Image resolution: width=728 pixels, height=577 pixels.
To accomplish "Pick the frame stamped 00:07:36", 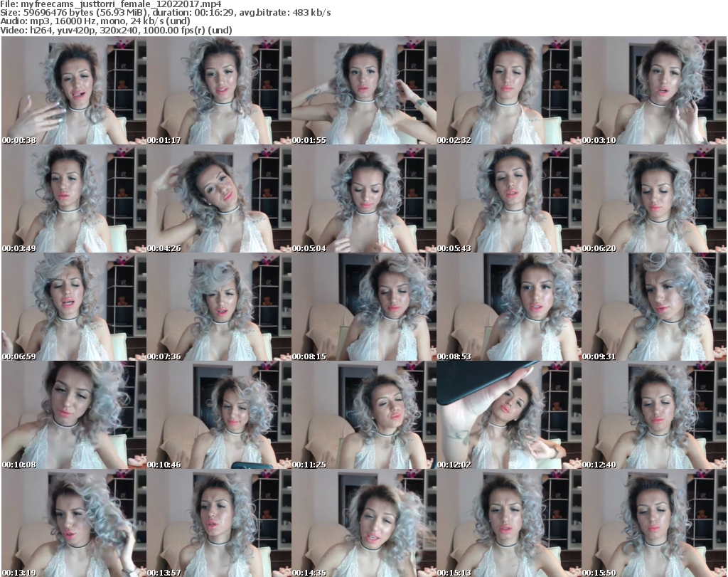I will tap(219, 307).
